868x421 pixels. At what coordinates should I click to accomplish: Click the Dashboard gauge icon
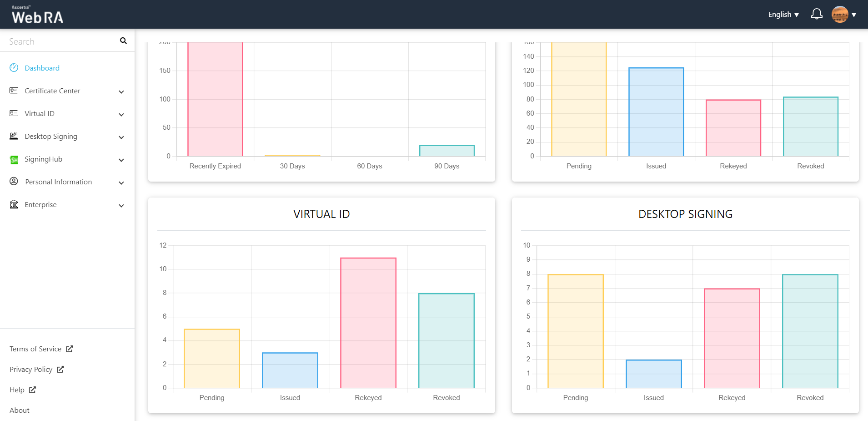[14, 68]
